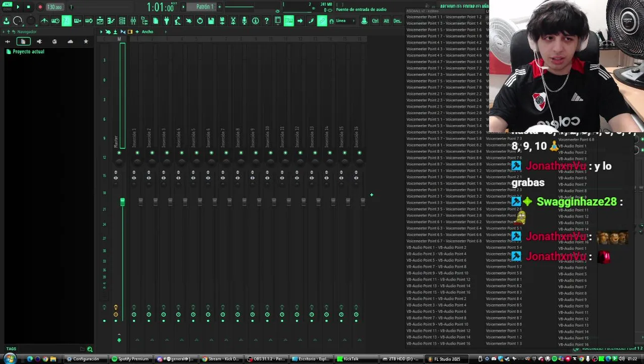Select the Master mixer track
This screenshot has width=644, height=364.
[116, 141]
